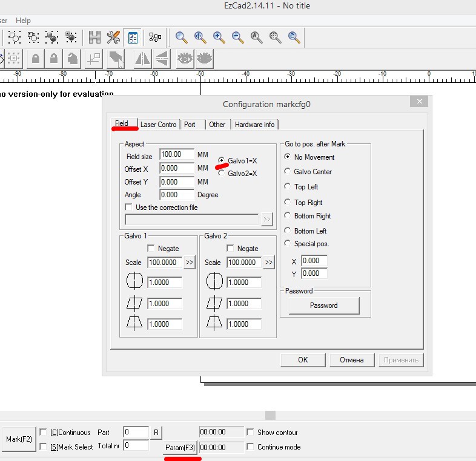Viewport: 476px width, 461px height.
Task: Click the zoom to page magnifier
Action: [294, 38]
